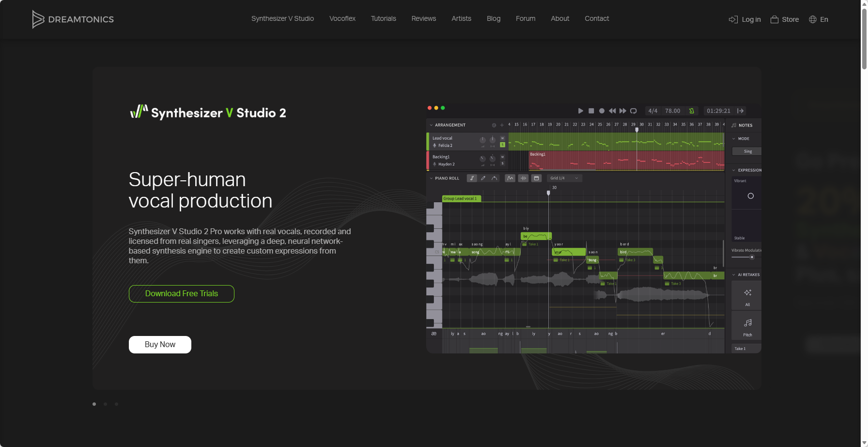Click the piano roll playhead at bar 30
Screen dimensions: 868x447
point(548,193)
